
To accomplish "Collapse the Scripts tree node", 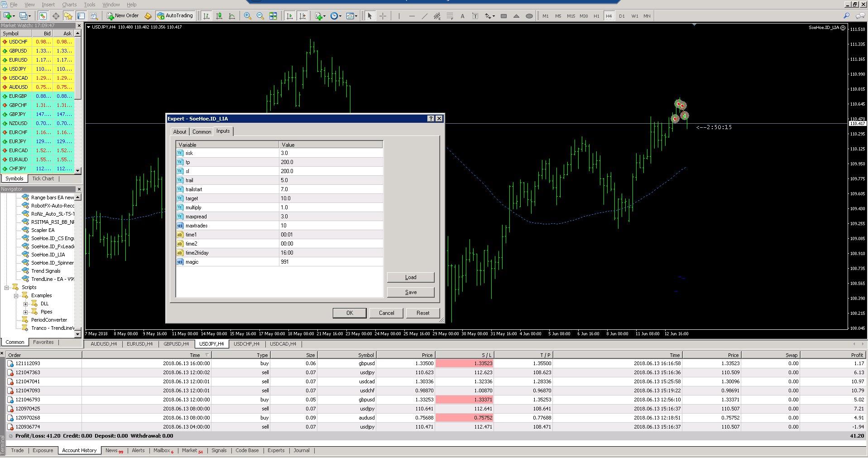I will (x=7, y=288).
